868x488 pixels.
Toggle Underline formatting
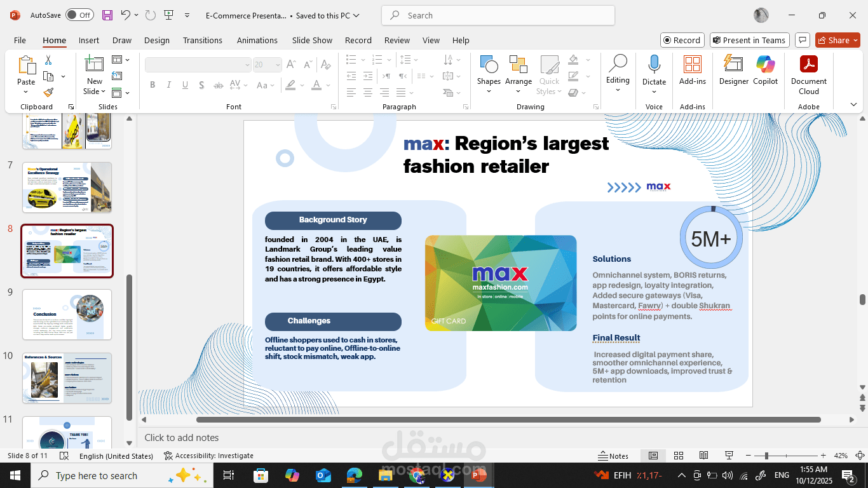point(185,85)
